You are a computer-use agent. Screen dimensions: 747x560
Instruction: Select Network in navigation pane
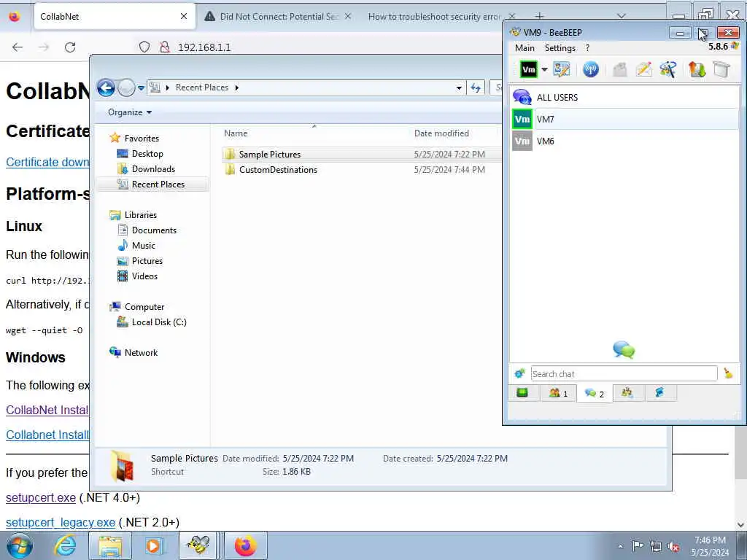point(141,353)
